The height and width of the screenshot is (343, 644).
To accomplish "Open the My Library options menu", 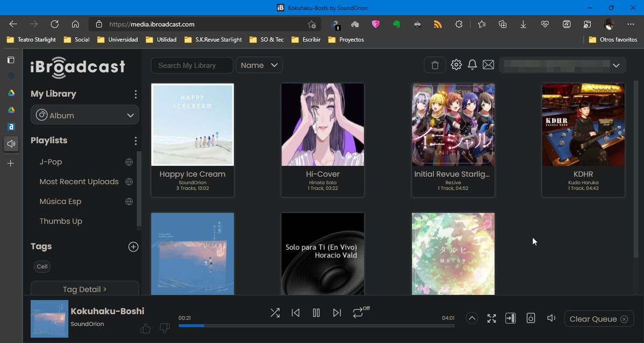I will [135, 94].
